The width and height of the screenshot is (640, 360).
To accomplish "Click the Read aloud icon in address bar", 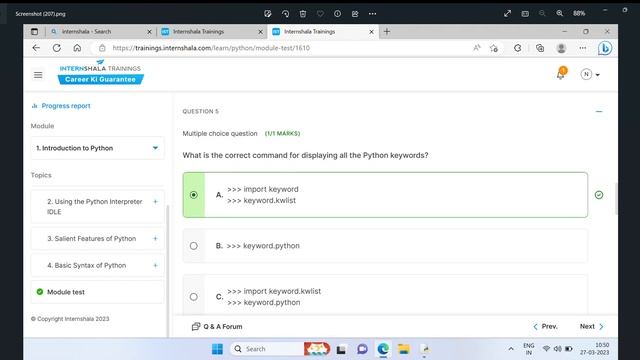I will [x=476, y=48].
